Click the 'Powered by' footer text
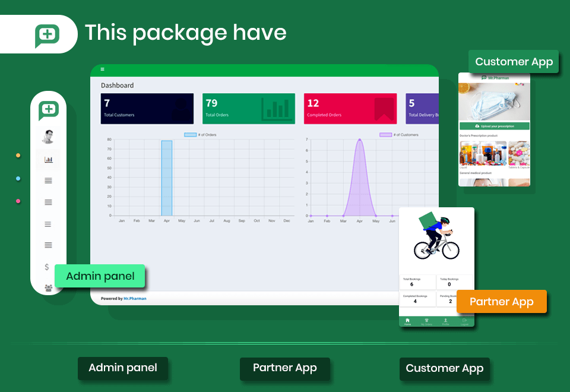The image size is (570, 392). point(112,299)
